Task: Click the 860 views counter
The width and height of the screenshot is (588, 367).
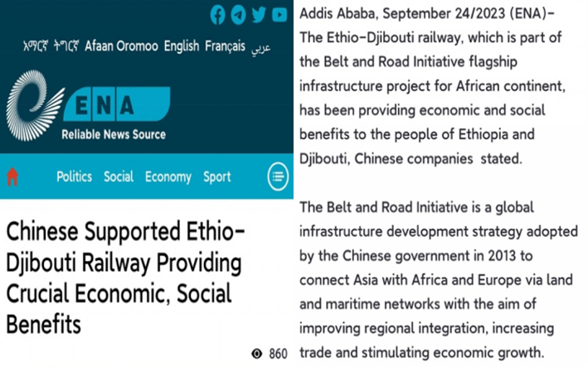Action: pos(278,354)
